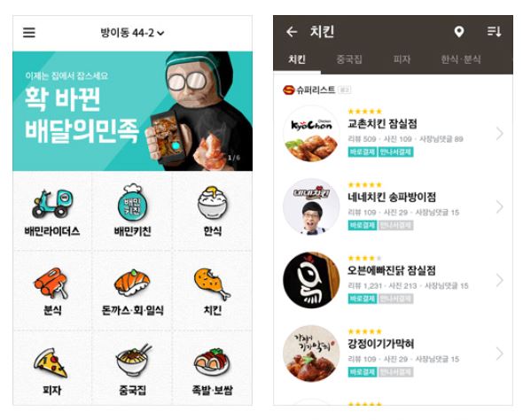Expand 교촌치킨 잠실점 listing chevron

coord(499,133)
